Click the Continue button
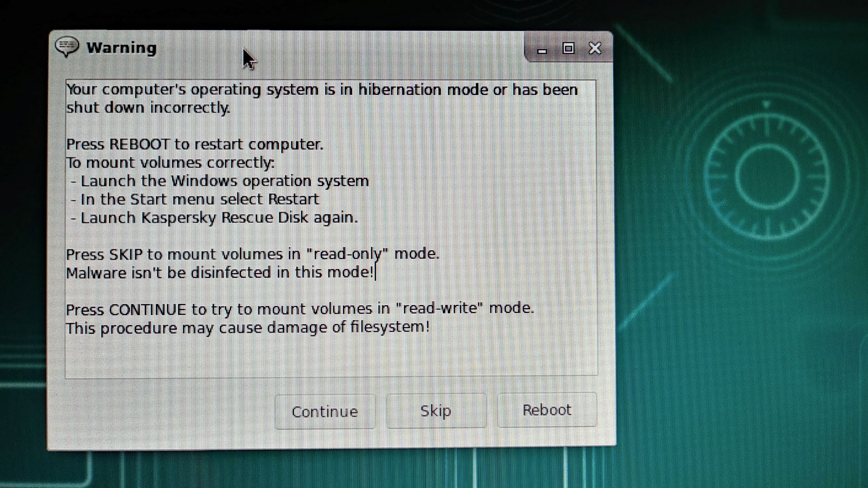Screen dimensions: 868x488 click(324, 412)
